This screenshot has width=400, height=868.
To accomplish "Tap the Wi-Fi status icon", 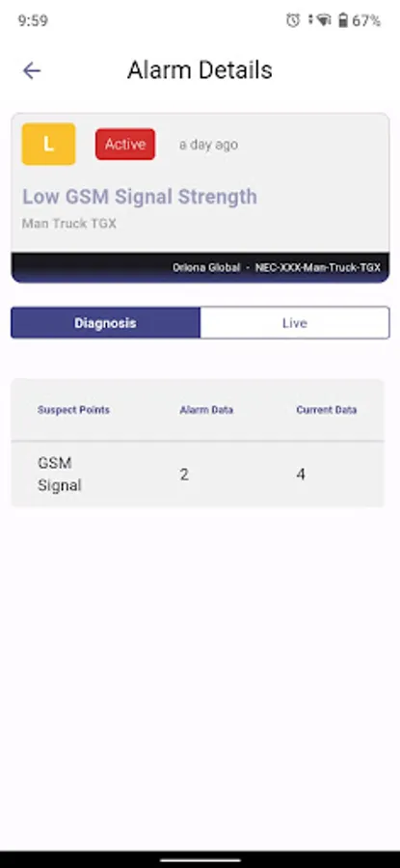I will coord(324,20).
